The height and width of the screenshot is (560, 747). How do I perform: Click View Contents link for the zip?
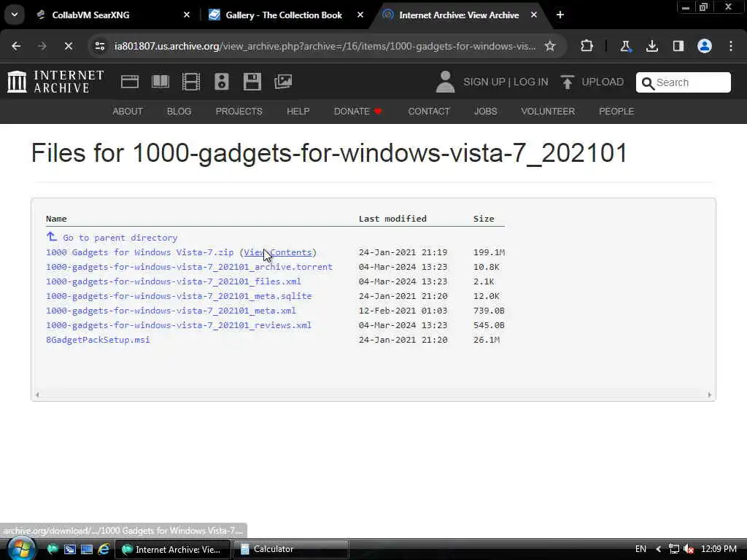278,252
